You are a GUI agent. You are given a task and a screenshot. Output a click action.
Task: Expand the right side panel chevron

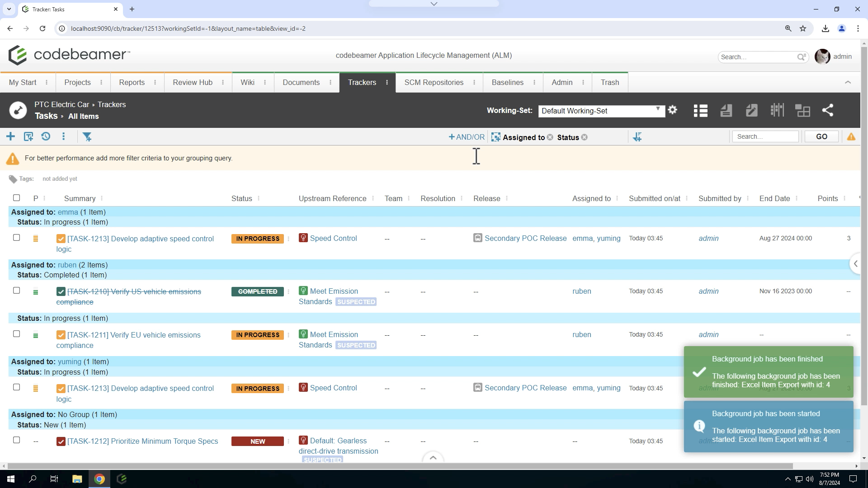coord(855,264)
